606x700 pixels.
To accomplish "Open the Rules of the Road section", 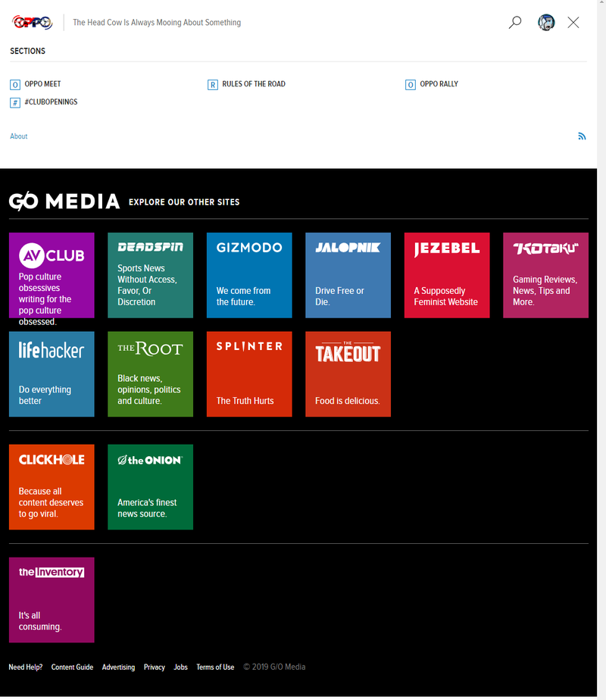I will coord(254,84).
